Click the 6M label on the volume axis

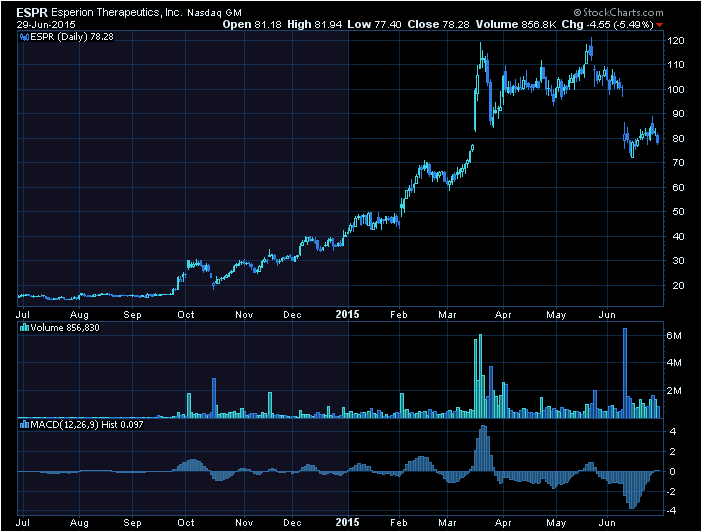coord(674,336)
